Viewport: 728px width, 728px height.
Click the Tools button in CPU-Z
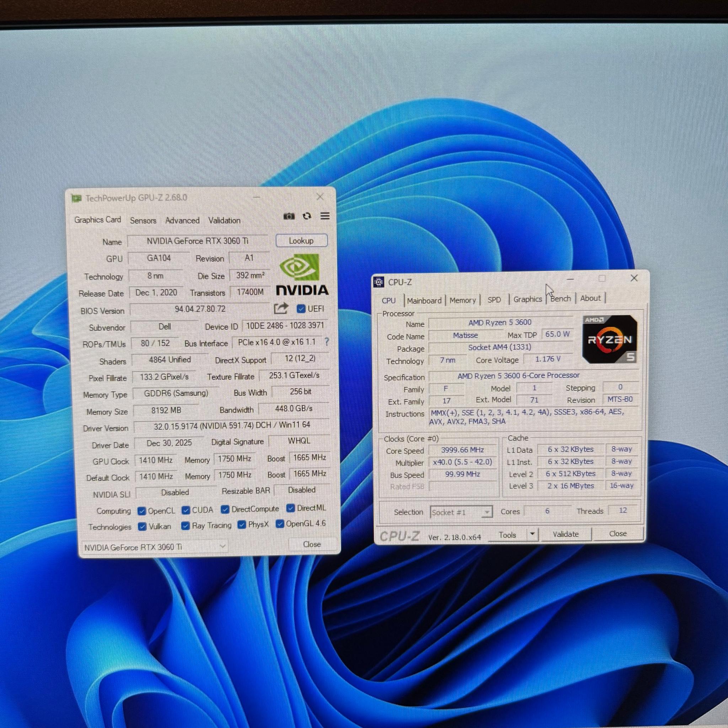pos(507,535)
